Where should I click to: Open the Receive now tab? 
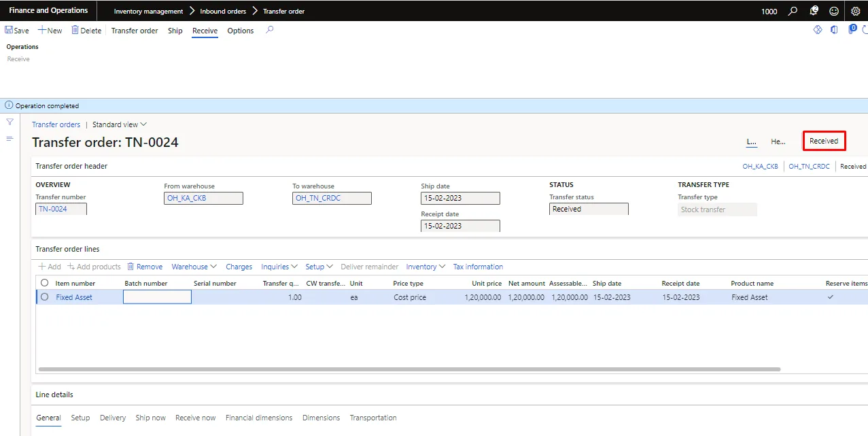click(195, 418)
